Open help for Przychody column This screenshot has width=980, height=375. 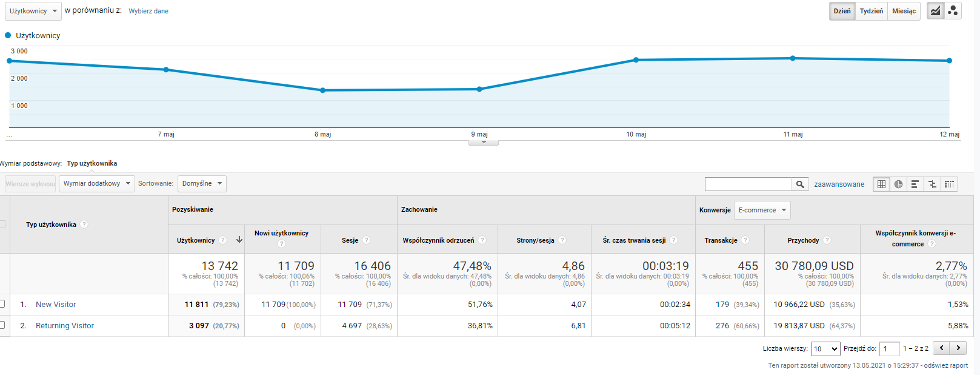click(x=827, y=240)
